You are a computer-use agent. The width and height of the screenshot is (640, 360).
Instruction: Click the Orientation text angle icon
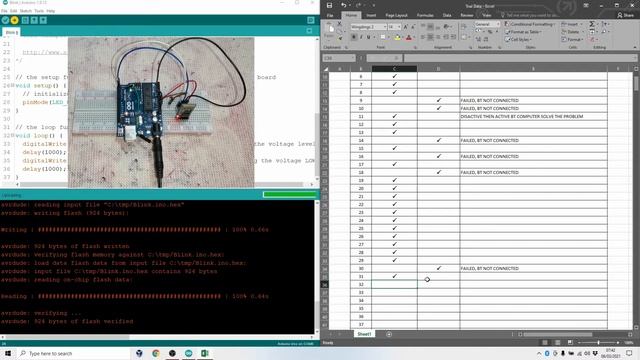point(447,27)
